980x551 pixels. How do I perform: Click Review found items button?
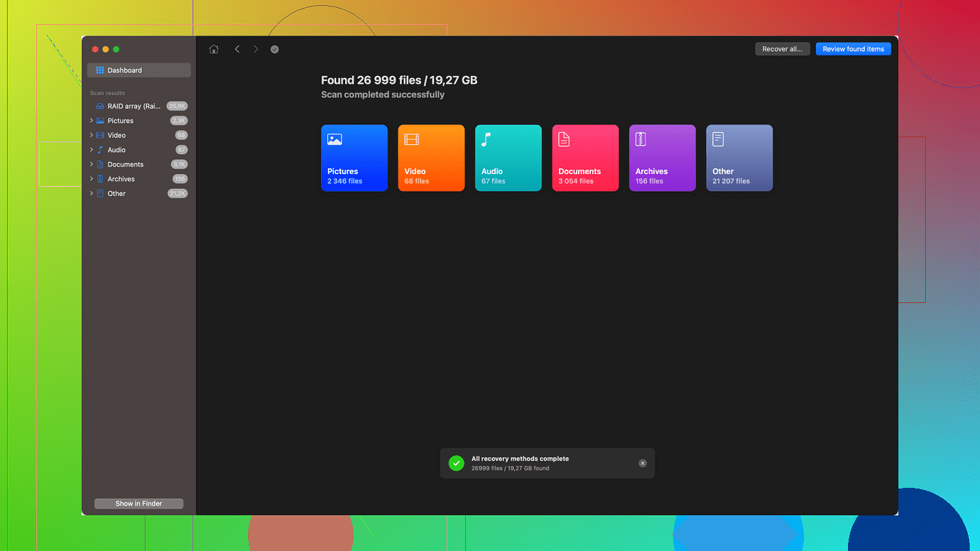[853, 49]
